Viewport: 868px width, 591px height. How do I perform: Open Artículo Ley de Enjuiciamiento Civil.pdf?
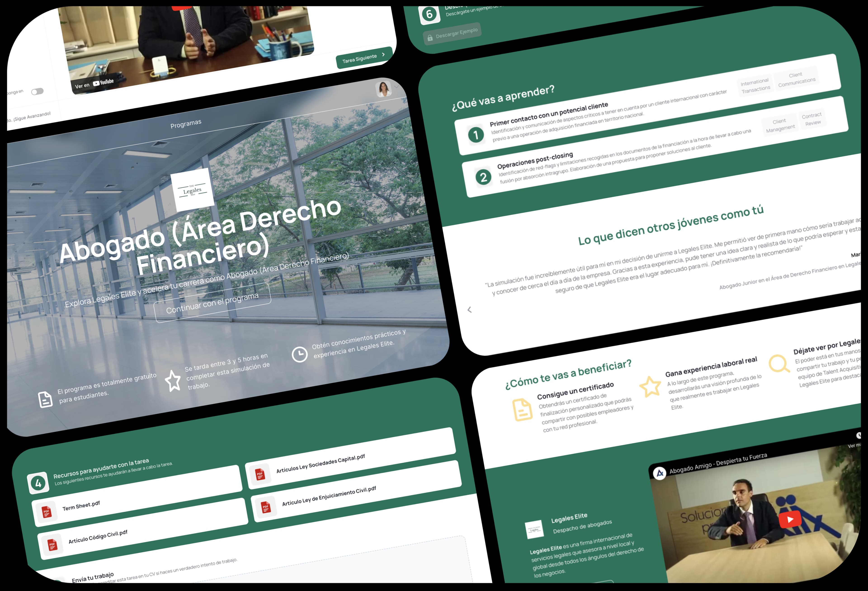[356, 490]
